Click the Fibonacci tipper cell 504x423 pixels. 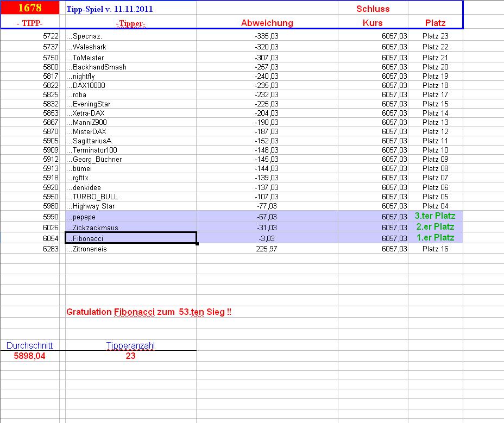click(131, 238)
